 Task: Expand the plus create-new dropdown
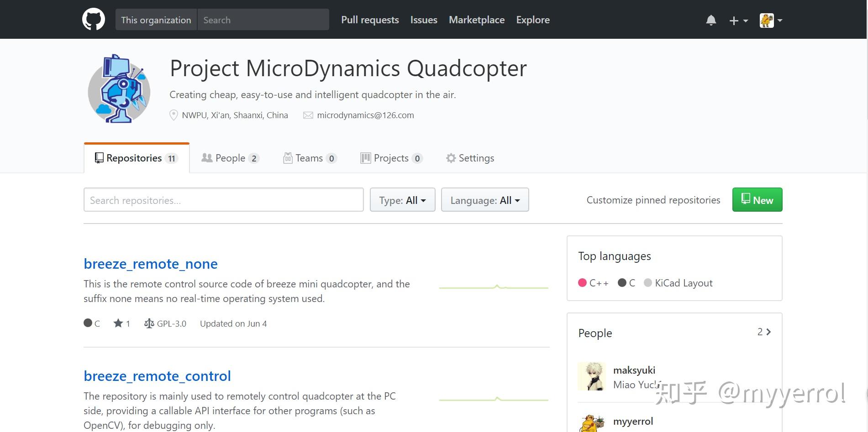[x=738, y=21]
